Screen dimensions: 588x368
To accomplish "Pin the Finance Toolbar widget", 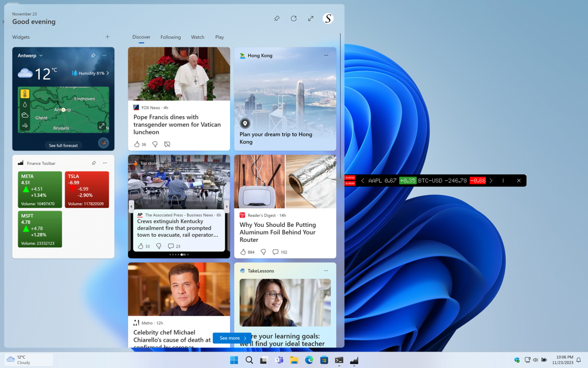I will 94,163.
